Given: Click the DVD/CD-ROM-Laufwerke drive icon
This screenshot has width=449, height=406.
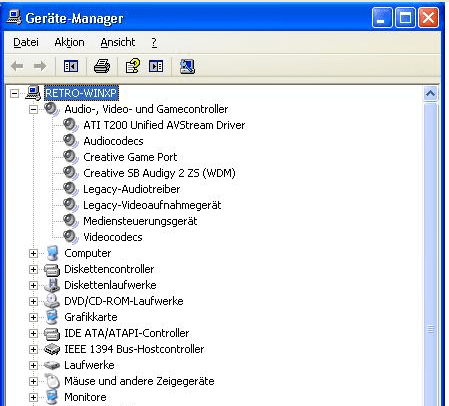Looking at the screenshot, I should point(52,301).
